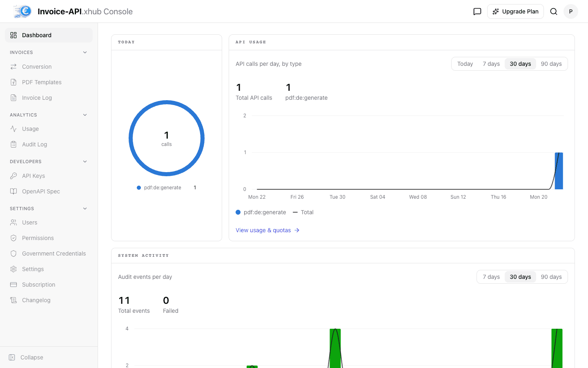Toggle the Total line legend entry
Screen dimensions: 588x368
303,212
